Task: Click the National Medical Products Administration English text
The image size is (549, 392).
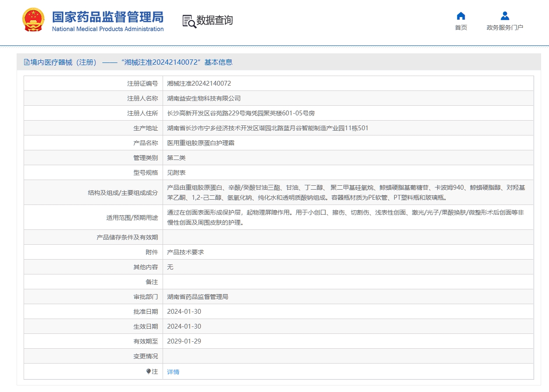Action: [x=108, y=29]
